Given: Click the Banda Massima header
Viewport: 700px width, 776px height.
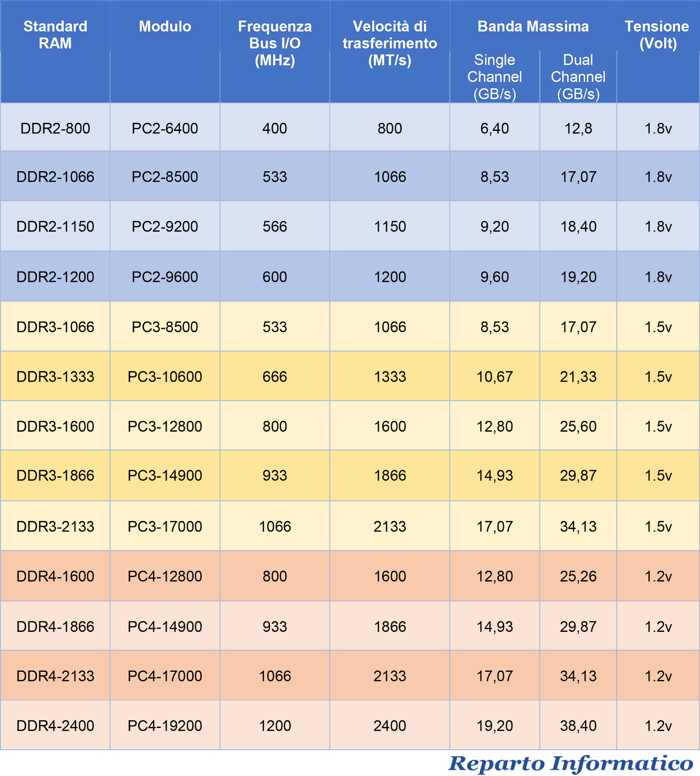Looking at the screenshot, I should [x=533, y=26].
